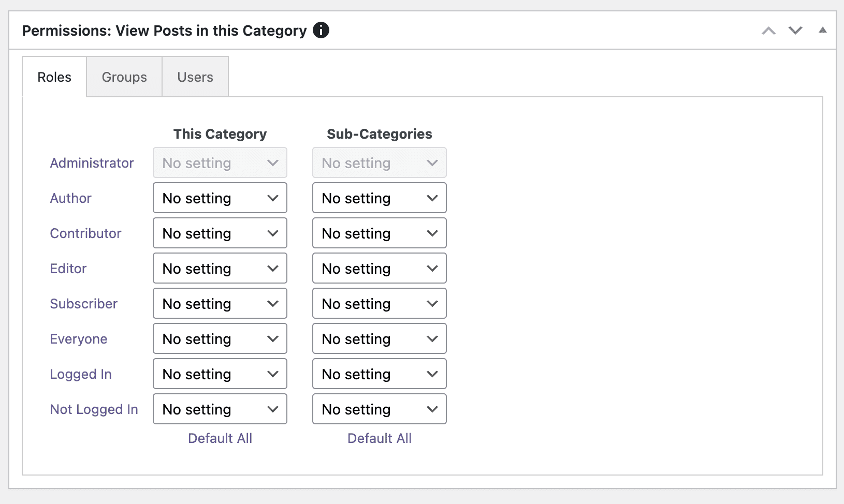Open Everyone's This Category dropdown

coord(220,338)
